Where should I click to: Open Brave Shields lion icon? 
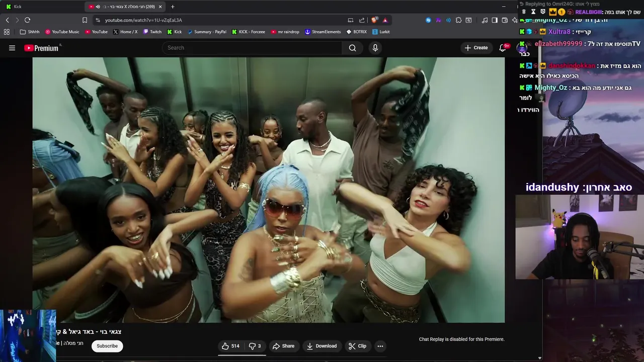[374, 20]
